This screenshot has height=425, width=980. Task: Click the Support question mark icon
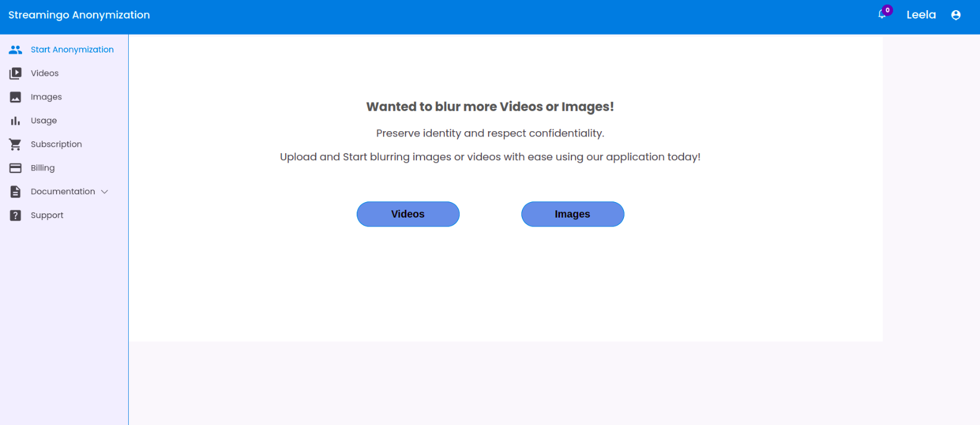point(16,215)
